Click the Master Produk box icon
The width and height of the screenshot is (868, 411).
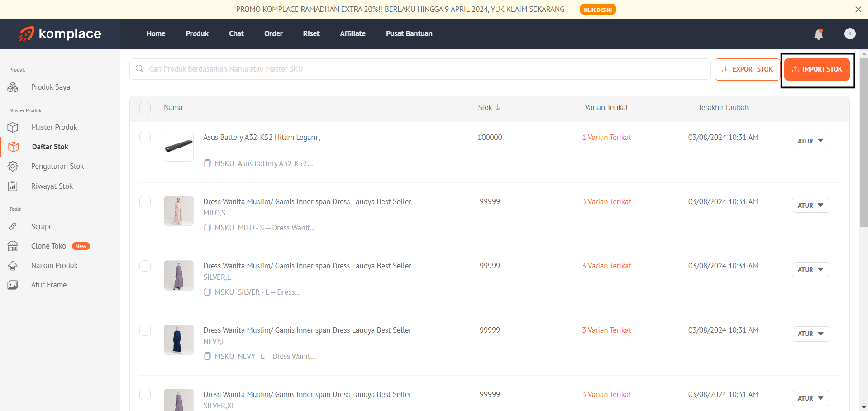[x=13, y=127]
